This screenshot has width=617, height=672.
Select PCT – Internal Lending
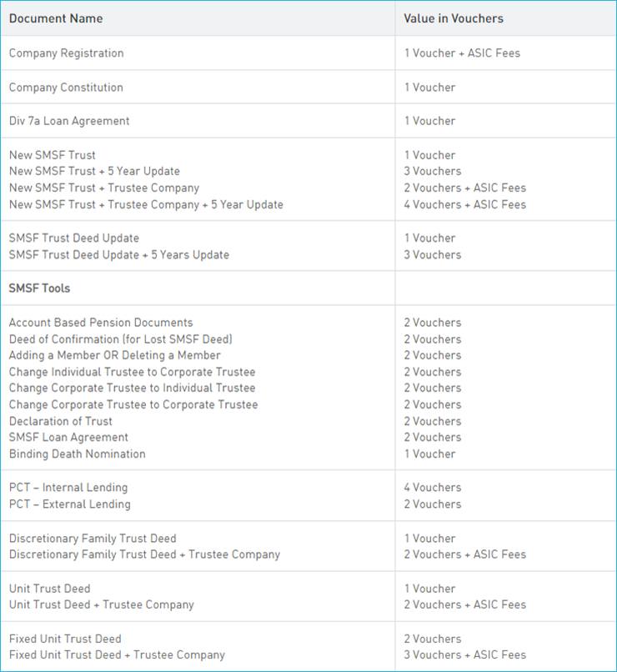68,488
